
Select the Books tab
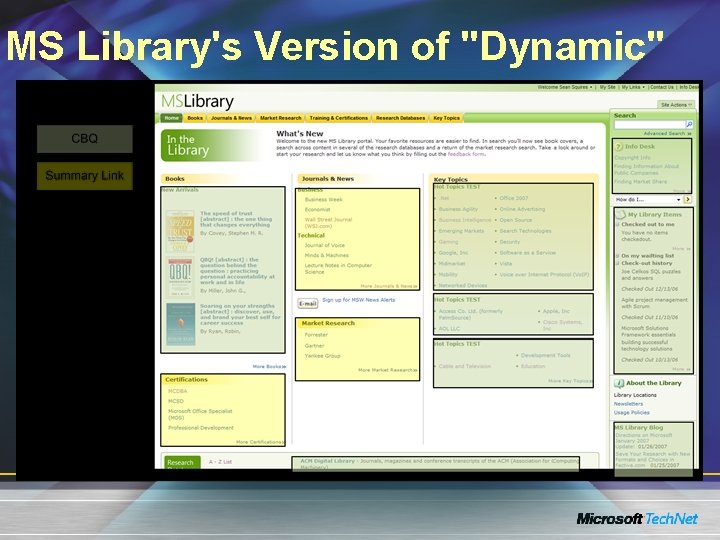click(195, 118)
